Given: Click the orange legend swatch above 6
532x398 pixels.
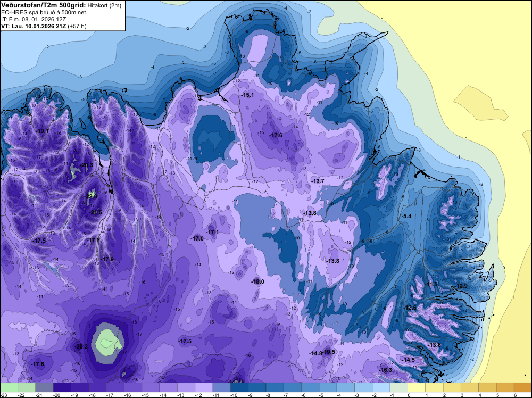Looking at the screenshot, I should [522, 387].
